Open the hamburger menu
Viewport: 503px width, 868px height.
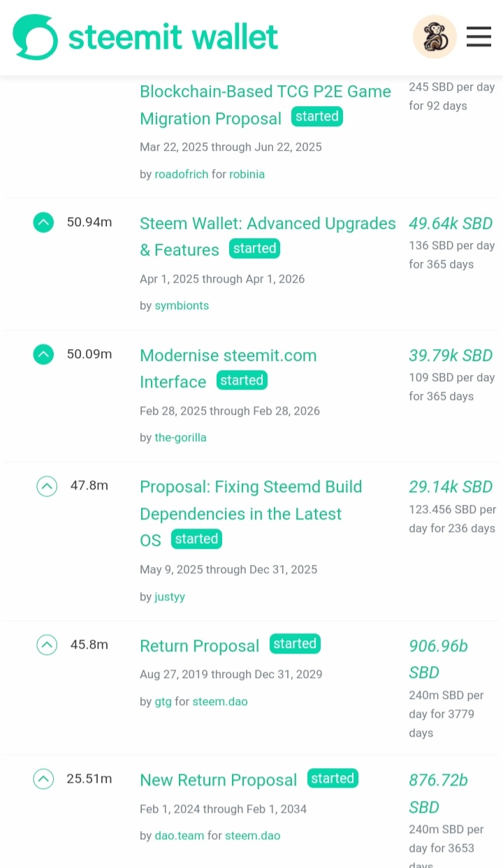pyautogui.click(x=479, y=36)
